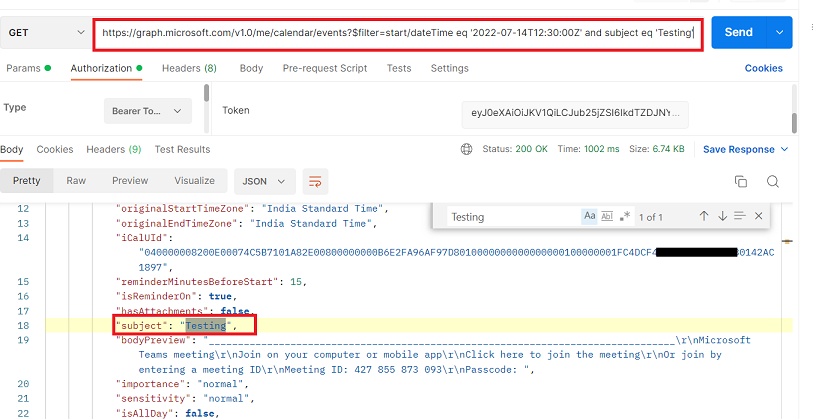
Task: Open the request Headers (8) tab
Action: pos(189,68)
